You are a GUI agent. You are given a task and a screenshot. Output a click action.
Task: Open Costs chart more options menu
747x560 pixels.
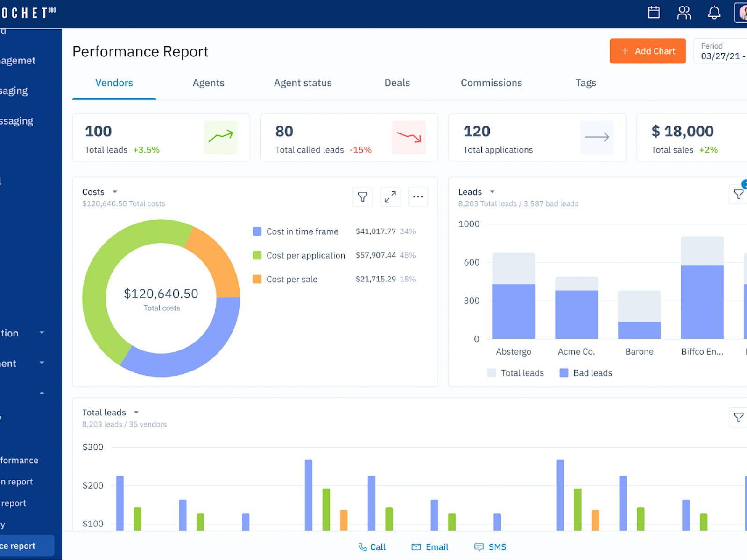click(418, 197)
